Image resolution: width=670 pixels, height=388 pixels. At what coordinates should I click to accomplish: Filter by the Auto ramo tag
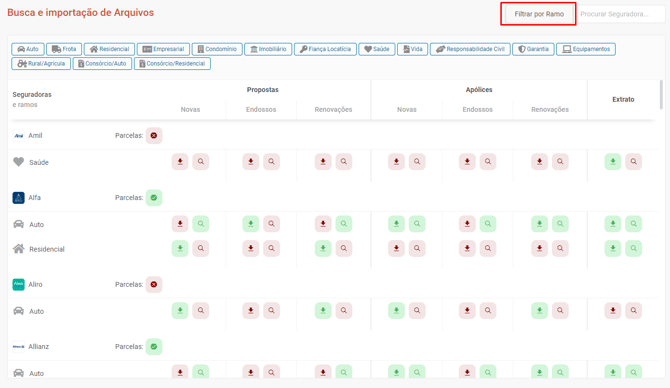point(28,49)
